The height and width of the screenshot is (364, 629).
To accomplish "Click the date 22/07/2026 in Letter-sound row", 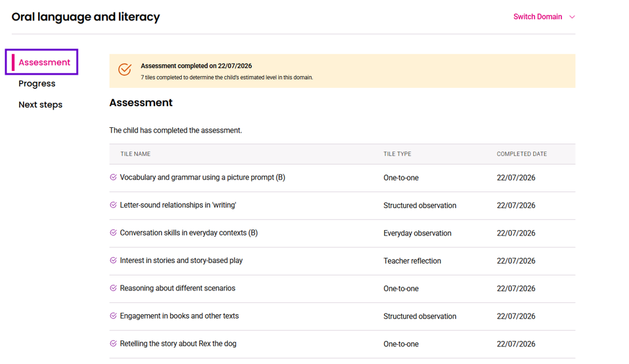I will click(516, 205).
